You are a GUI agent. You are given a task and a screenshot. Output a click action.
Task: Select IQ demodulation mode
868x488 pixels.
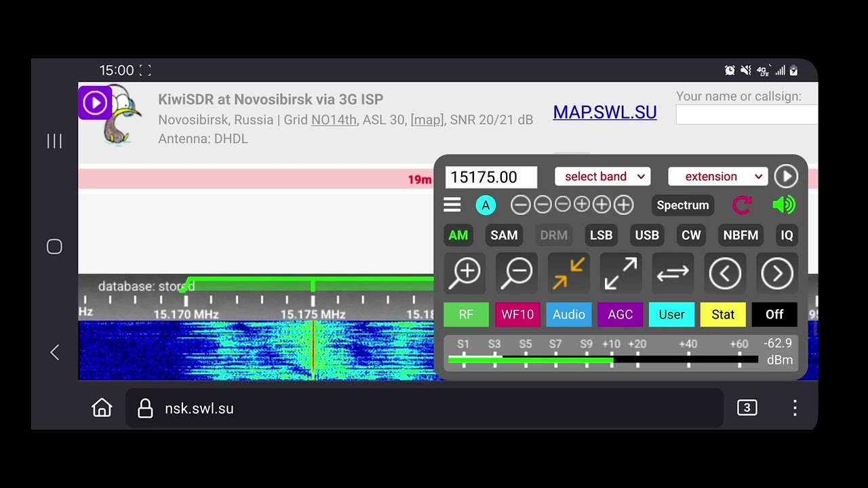tap(787, 235)
